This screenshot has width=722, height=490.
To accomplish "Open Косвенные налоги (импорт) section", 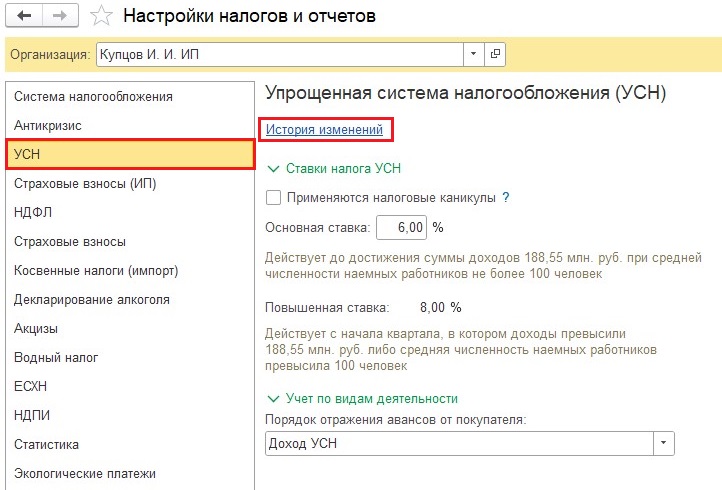I will 130,270.
